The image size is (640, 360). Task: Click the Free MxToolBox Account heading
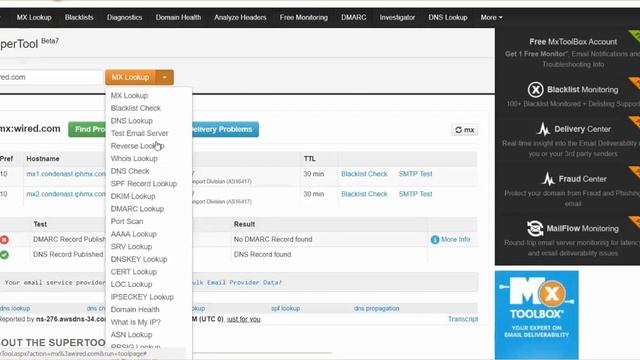point(573,42)
